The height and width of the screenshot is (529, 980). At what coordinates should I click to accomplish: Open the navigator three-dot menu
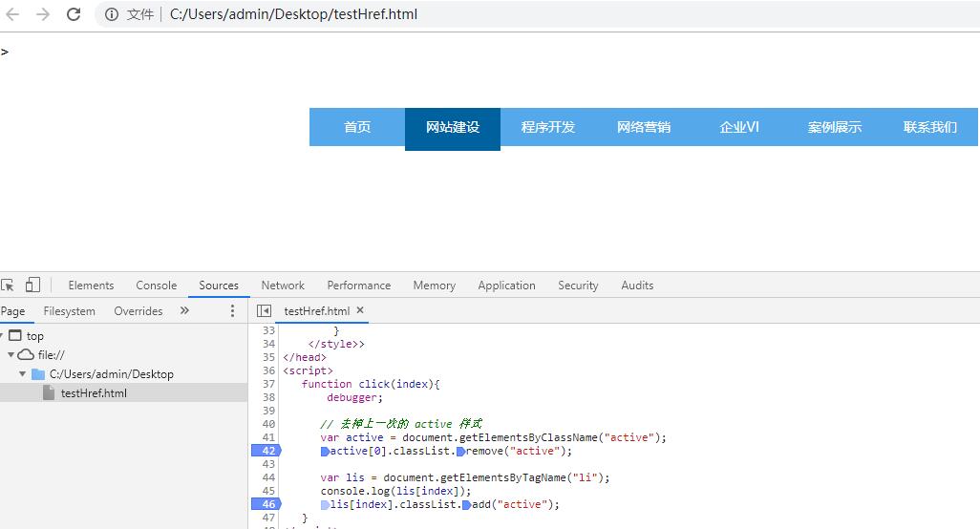pyautogui.click(x=232, y=311)
